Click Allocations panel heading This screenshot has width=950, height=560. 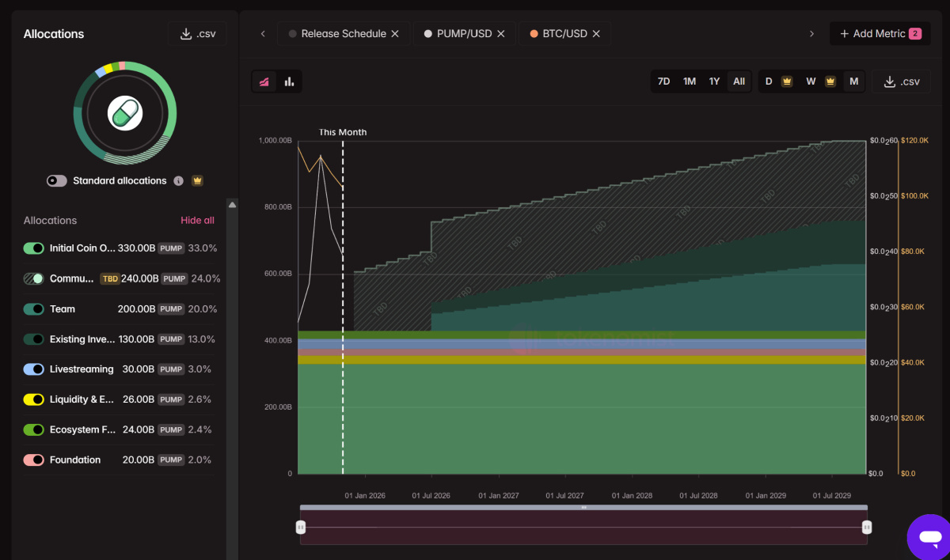pyautogui.click(x=54, y=34)
